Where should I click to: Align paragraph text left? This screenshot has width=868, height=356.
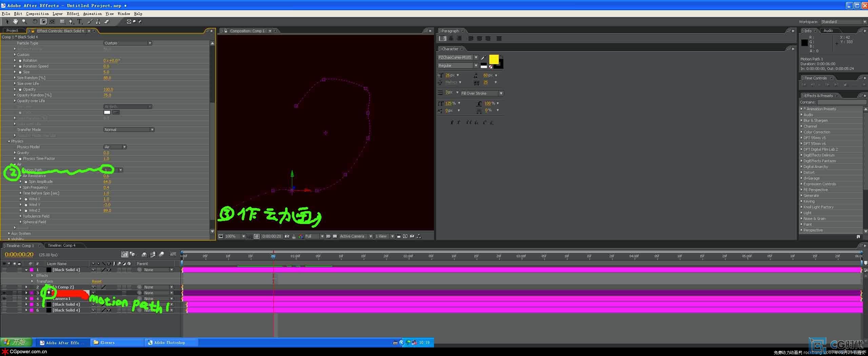click(442, 38)
